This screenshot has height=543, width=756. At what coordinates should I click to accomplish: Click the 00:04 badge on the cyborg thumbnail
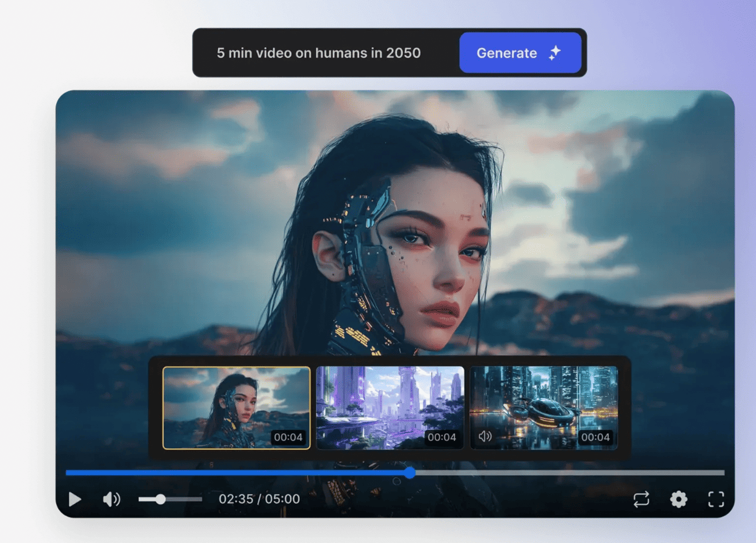coord(288,437)
